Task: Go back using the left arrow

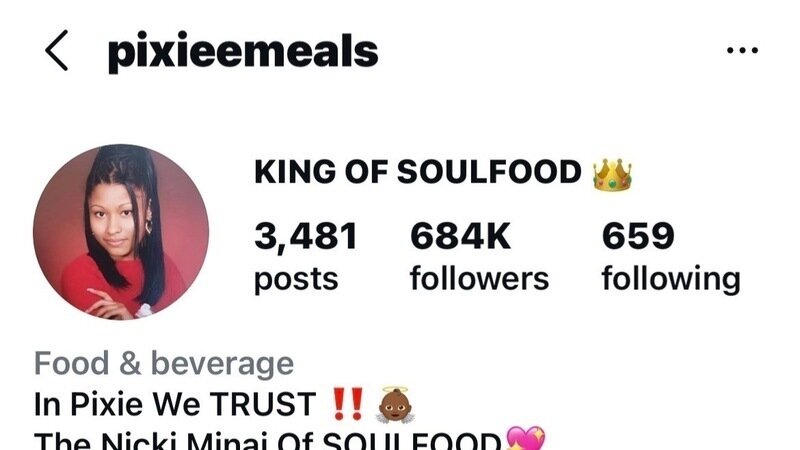Action: click(56, 50)
